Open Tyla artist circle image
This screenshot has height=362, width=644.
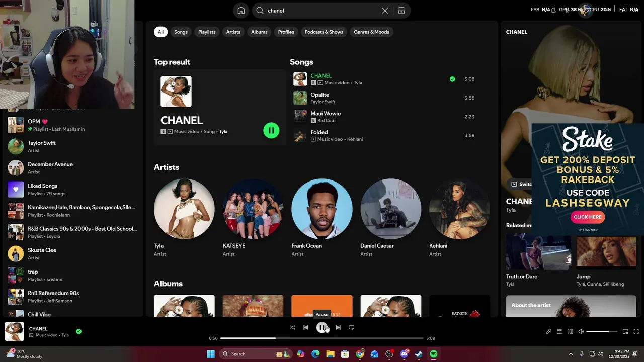coord(184,209)
